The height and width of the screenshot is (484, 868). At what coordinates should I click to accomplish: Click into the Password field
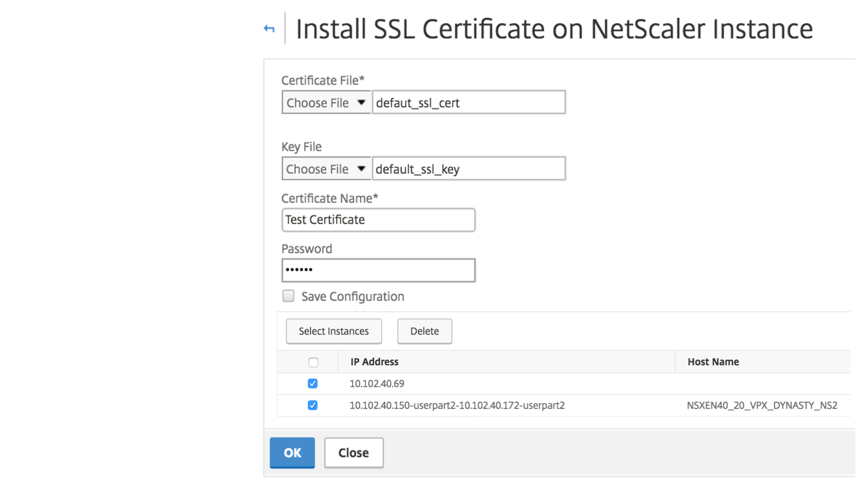coord(378,270)
